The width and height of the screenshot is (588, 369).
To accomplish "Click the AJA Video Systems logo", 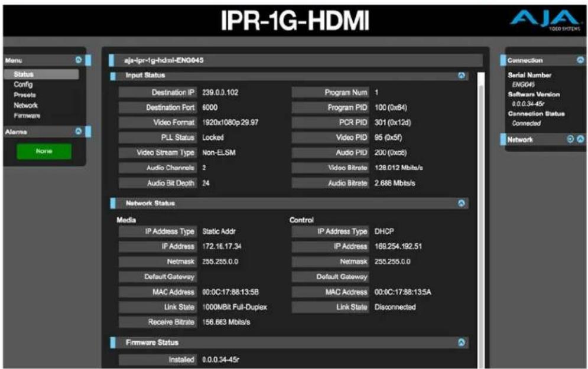I will (545, 20).
